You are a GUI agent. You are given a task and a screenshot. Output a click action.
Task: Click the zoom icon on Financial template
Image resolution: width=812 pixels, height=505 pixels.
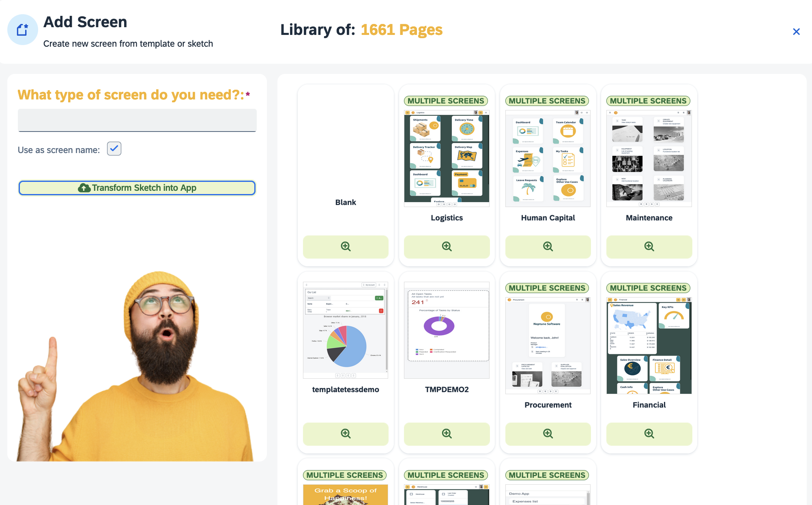click(649, 434)
